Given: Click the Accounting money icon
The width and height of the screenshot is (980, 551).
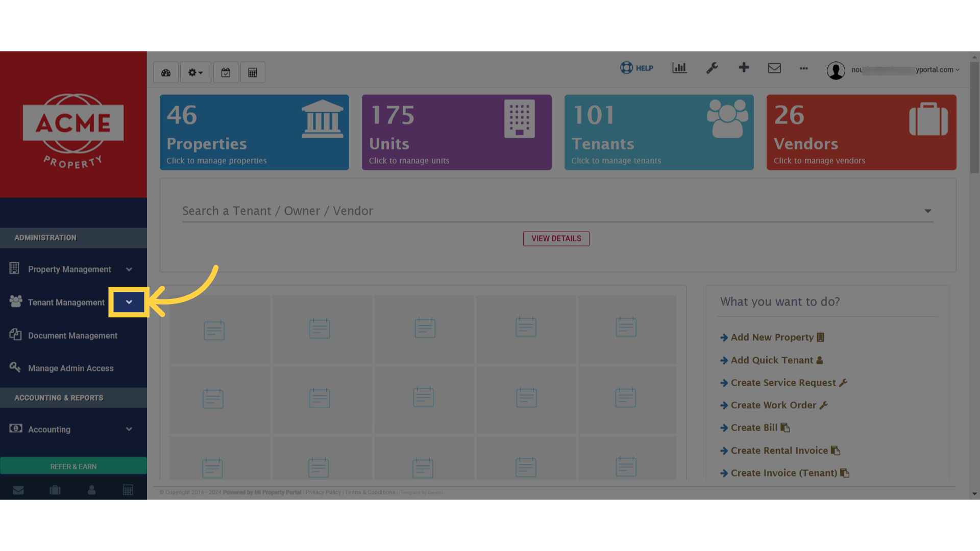Looking at the screenshot, I should click(16, 428).
